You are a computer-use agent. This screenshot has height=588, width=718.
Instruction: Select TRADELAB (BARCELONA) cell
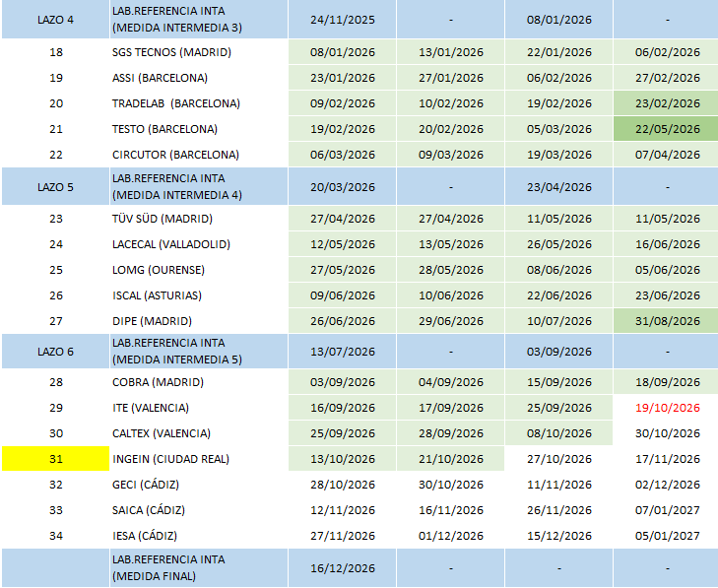click(x=199, y=103)
